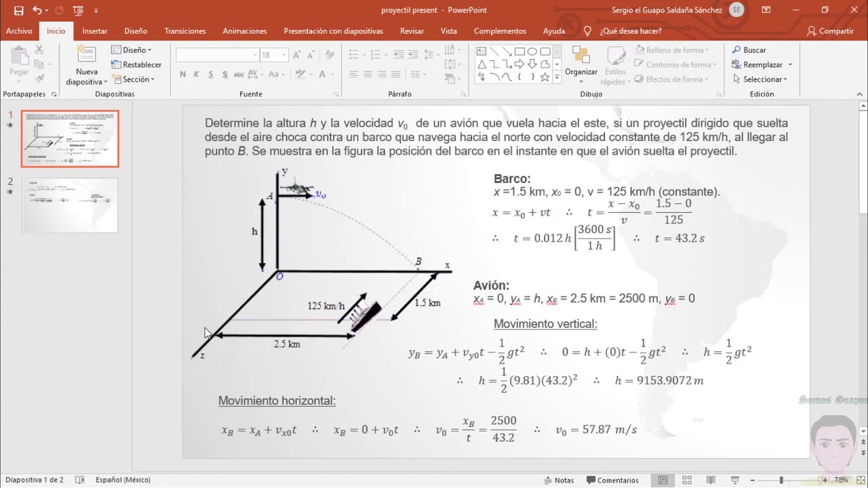Open the Animaciones tab

[245, 31]
